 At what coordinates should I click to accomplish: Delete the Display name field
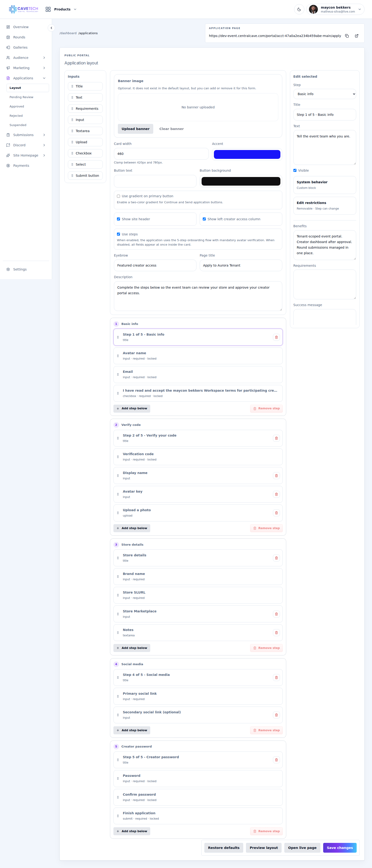click(276, 476)
